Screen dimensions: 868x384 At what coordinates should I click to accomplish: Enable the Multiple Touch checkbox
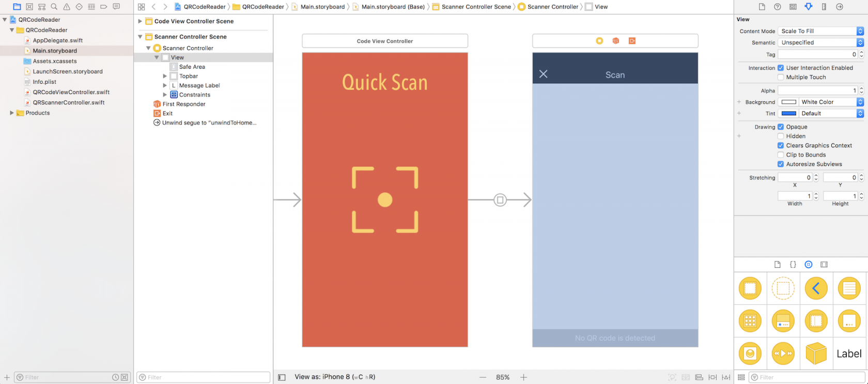tap(781, 77)
